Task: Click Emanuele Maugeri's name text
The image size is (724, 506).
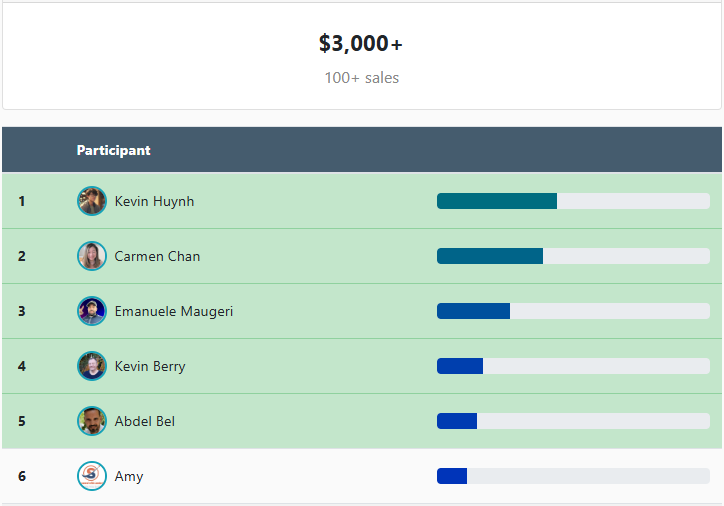Action: point(174,311)
